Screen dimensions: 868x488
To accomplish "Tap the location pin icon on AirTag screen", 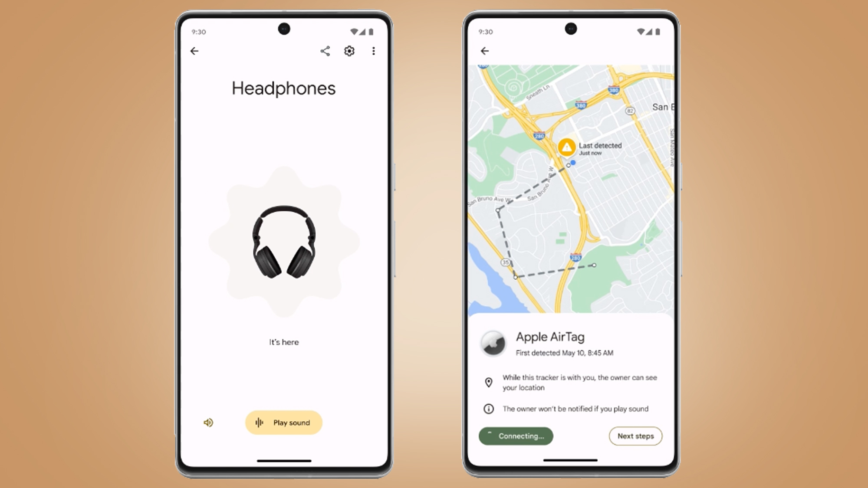I will 490,382.
